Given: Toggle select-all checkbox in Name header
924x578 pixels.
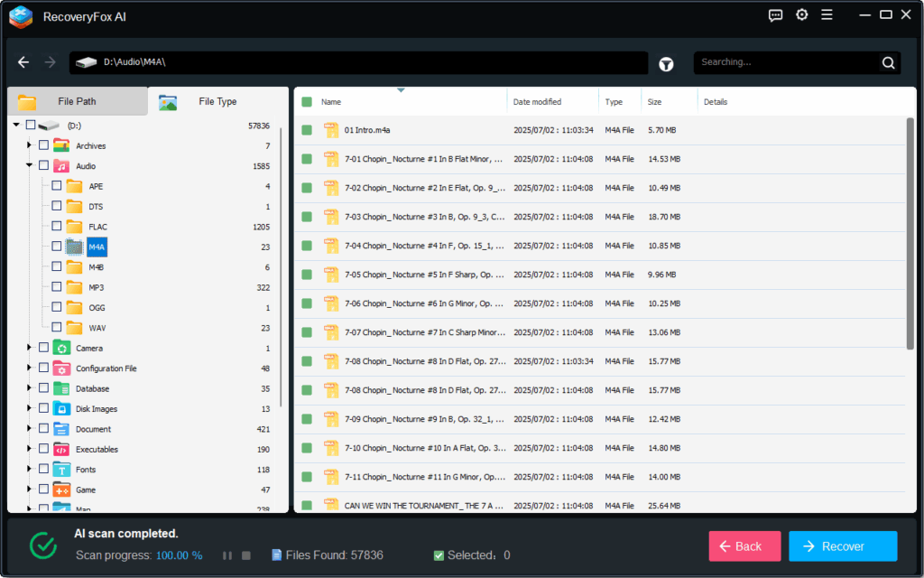Looking at the screenshot, I should (307, 102).
